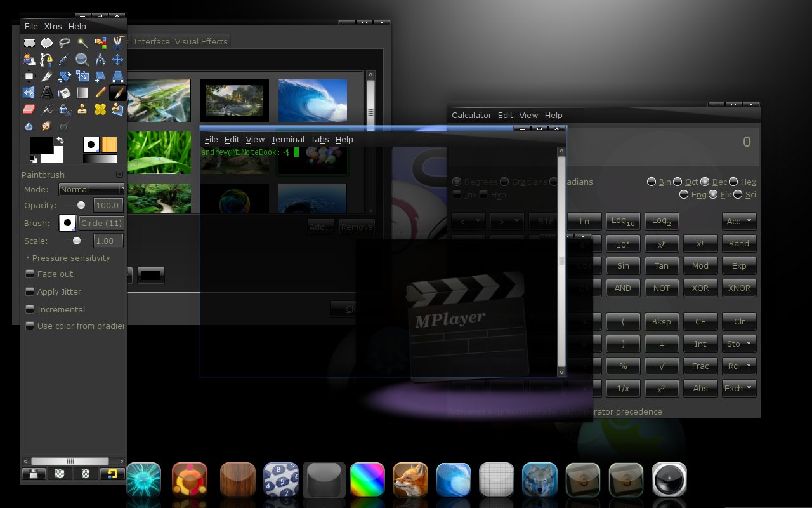Open the Paintbrush tool options menu arrow
The width and height of the screenshot is (812, 508).
tap(119, 175)
